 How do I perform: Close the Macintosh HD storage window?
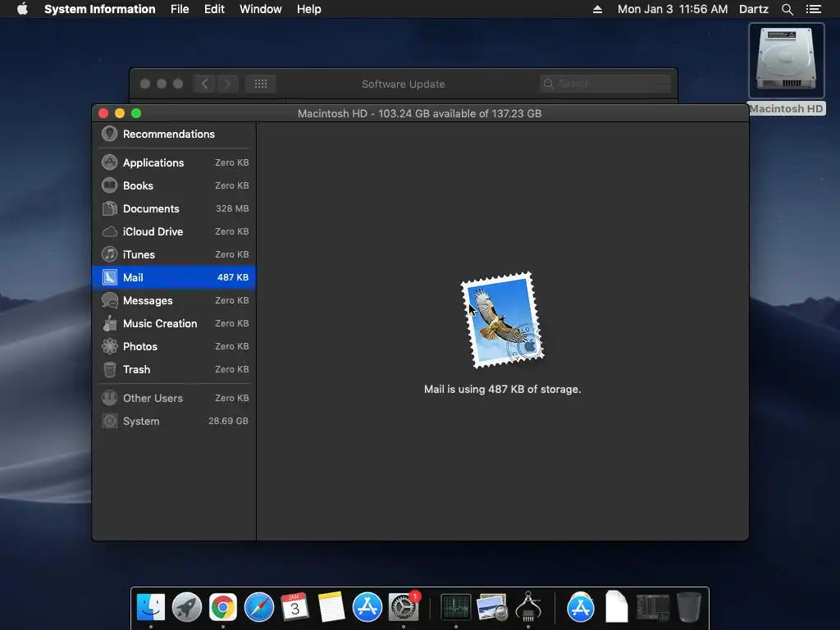pos(103,113)
